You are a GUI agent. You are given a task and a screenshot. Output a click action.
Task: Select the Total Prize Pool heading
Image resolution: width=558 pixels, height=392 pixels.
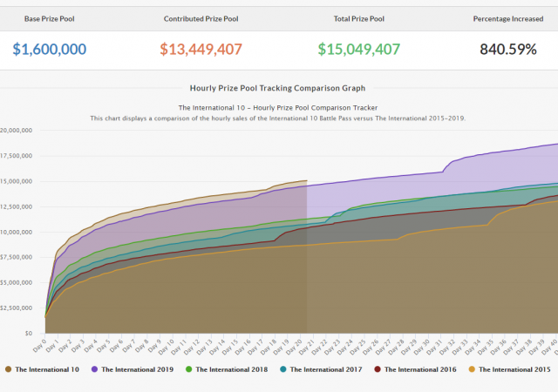click(x=358, y=18)
